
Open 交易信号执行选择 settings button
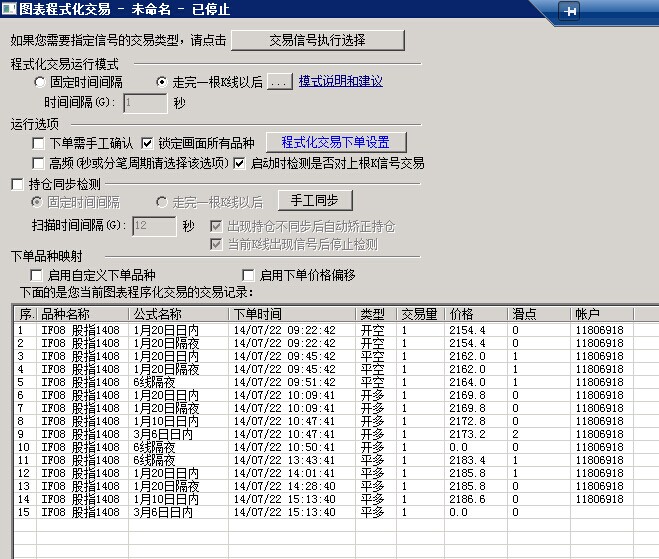pos(318,40)
